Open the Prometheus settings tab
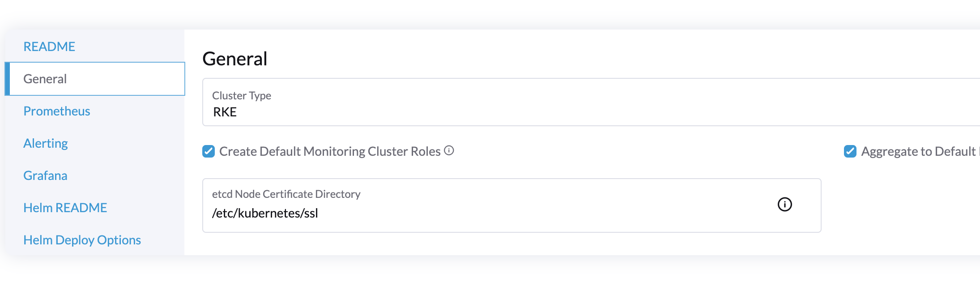The width and height of the screenshot is (980, 282). point(56,111)
